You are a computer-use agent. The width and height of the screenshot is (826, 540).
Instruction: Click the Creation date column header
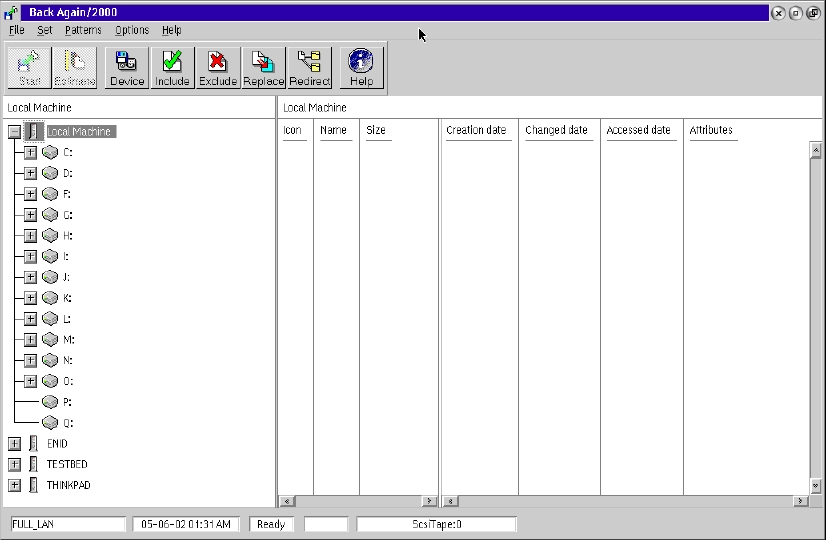point(476,130)
